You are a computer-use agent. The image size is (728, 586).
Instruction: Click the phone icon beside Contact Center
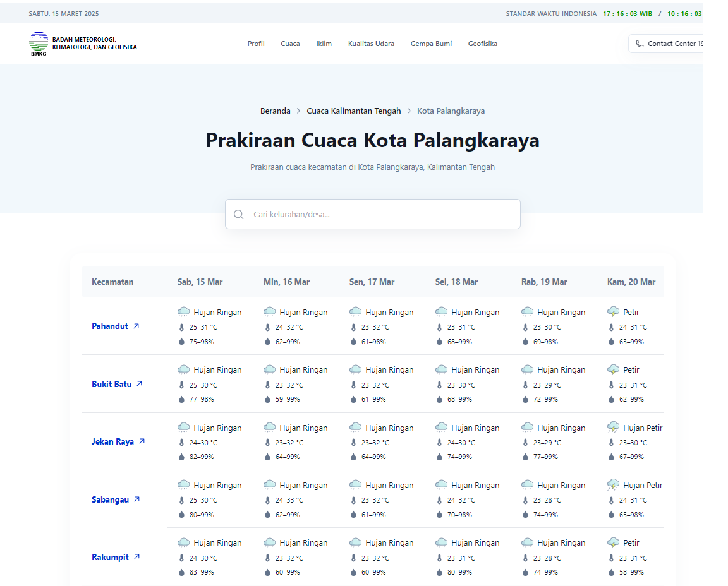[640, 44]
